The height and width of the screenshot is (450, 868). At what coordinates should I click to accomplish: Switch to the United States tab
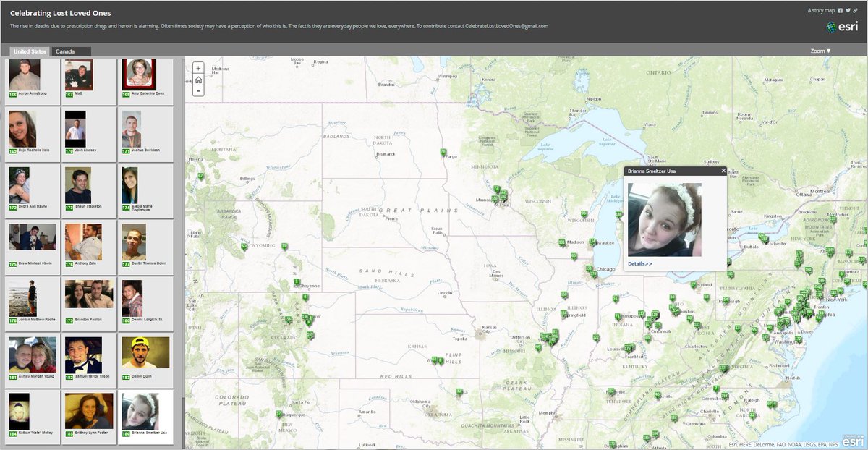(x=30, y=51)
